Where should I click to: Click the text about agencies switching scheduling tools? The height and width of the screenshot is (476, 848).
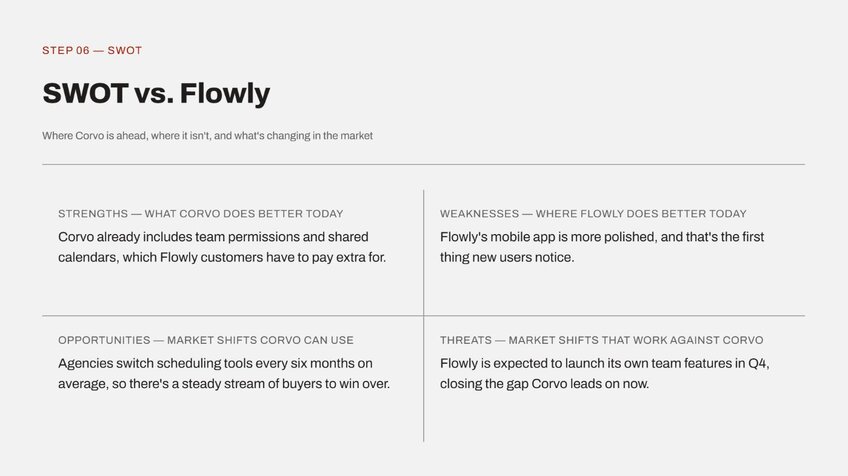[224, 374]
